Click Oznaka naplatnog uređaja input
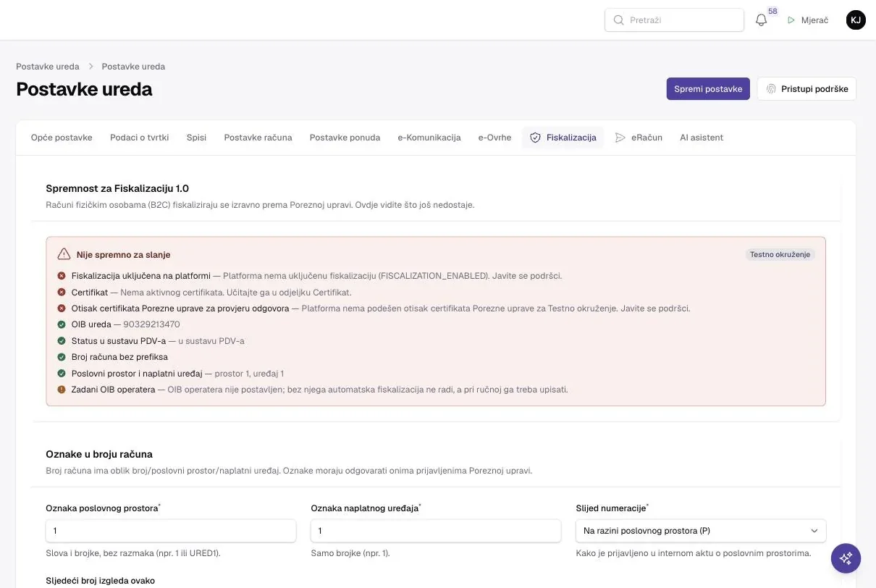 [436, 531]
